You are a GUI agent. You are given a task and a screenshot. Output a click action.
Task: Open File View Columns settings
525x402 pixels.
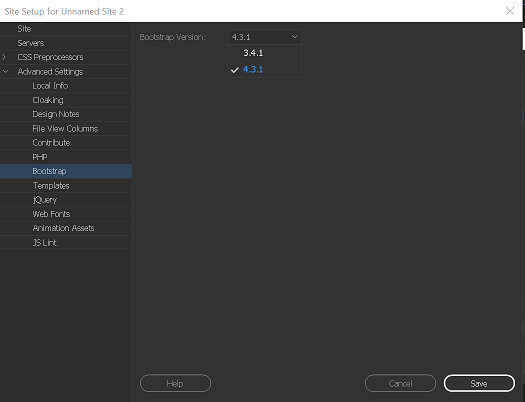[66, 129]
